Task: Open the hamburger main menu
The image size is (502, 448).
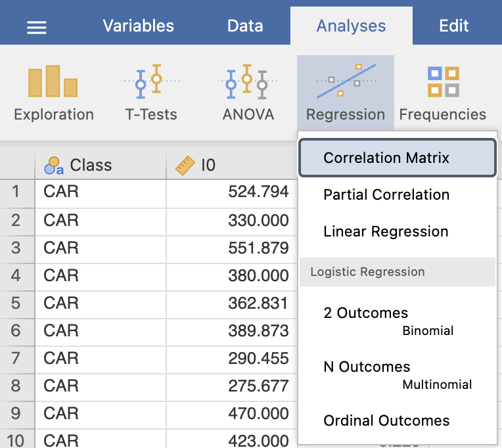Action: click(37, 27)
